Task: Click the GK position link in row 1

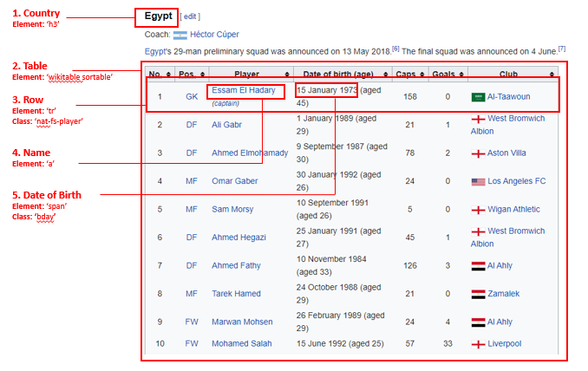Action: 192,97
